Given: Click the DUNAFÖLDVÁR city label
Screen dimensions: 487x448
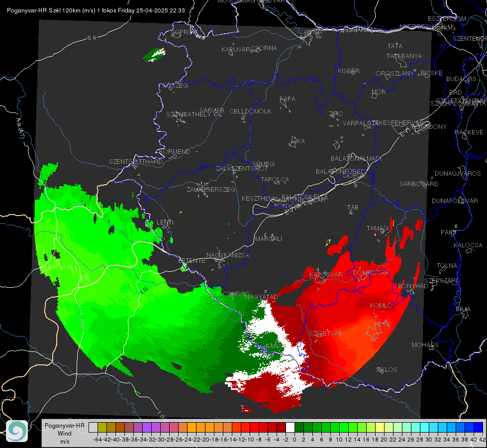Looking at the screenshot, I should 455,201.
